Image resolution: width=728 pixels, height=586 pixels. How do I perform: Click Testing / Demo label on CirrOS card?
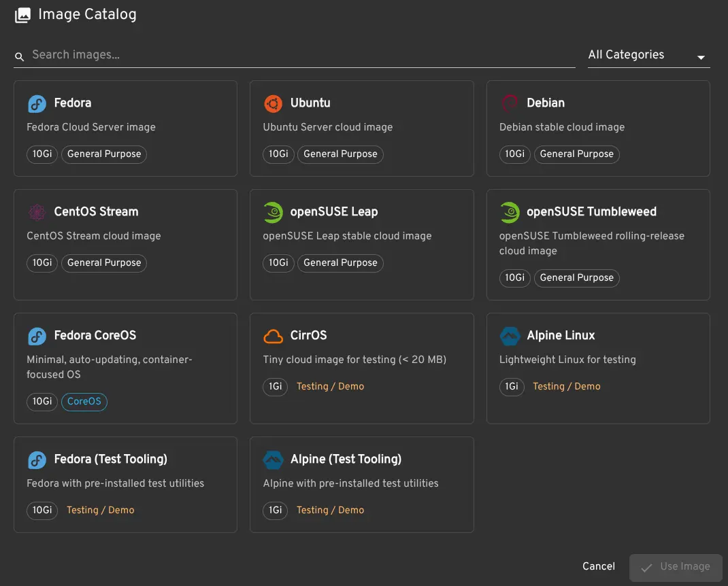330,387
